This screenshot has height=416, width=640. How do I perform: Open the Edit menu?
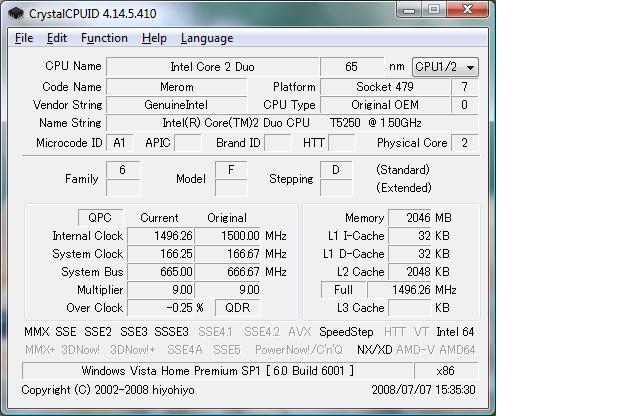pos(56,38)
